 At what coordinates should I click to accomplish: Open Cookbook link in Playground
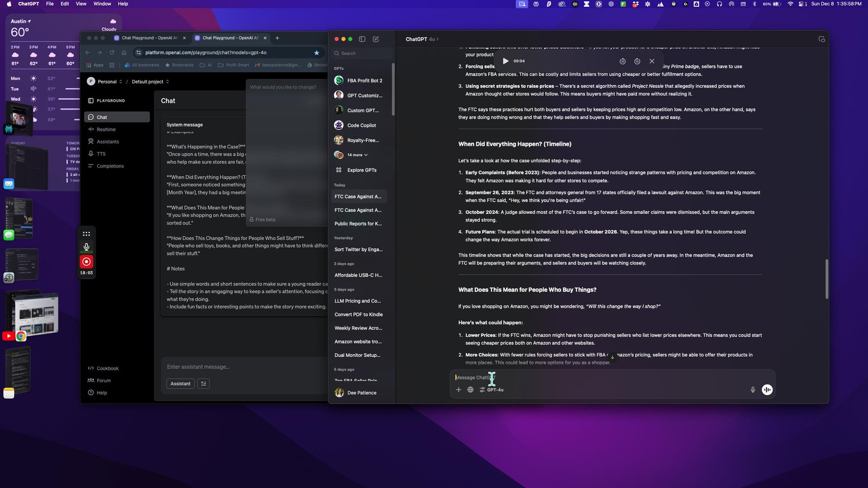point(103,368)
